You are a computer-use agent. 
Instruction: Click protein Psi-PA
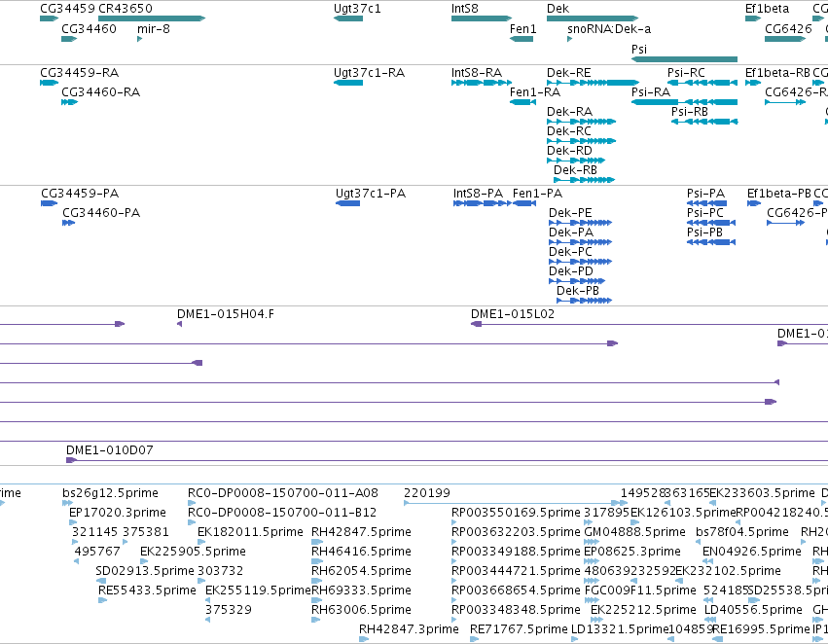(x=707, y=203)
